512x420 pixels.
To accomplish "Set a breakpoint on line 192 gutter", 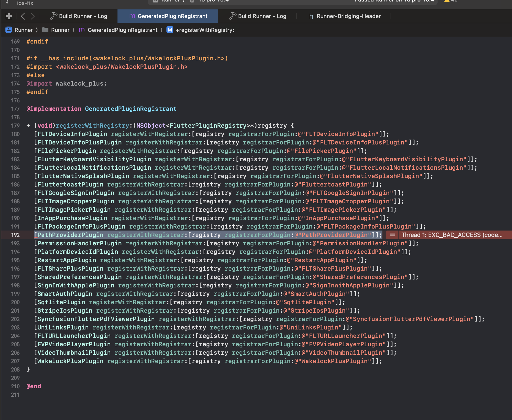I will pyautogui.click(x=15, y=235).
